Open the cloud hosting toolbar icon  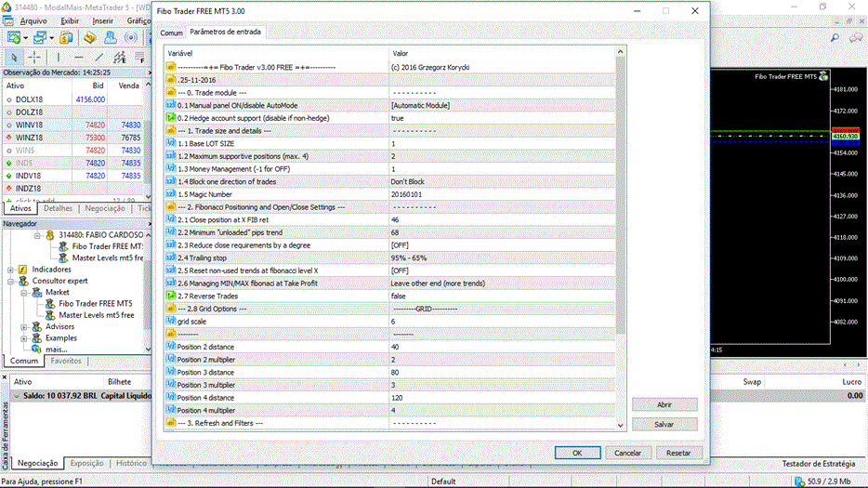tap(111, 38)
